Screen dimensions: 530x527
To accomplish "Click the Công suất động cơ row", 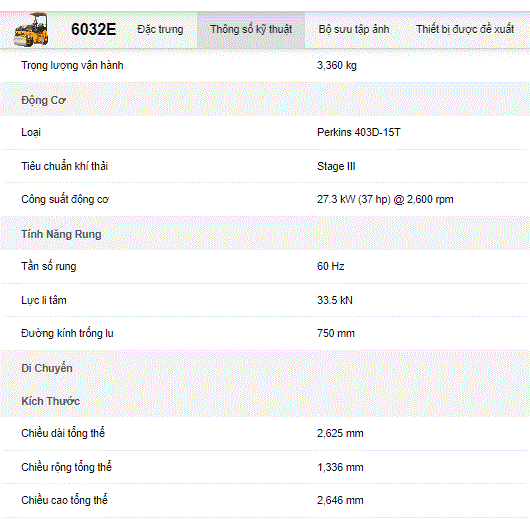I will [x=265, y=199].
